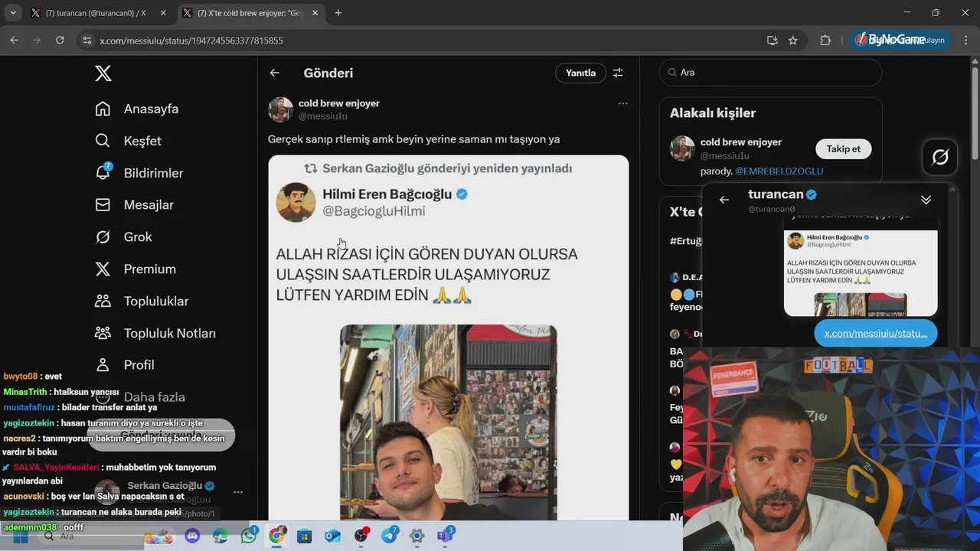Click browser back navigation arrow
Viewport: 980px width, 551px height.
point(14,40)
